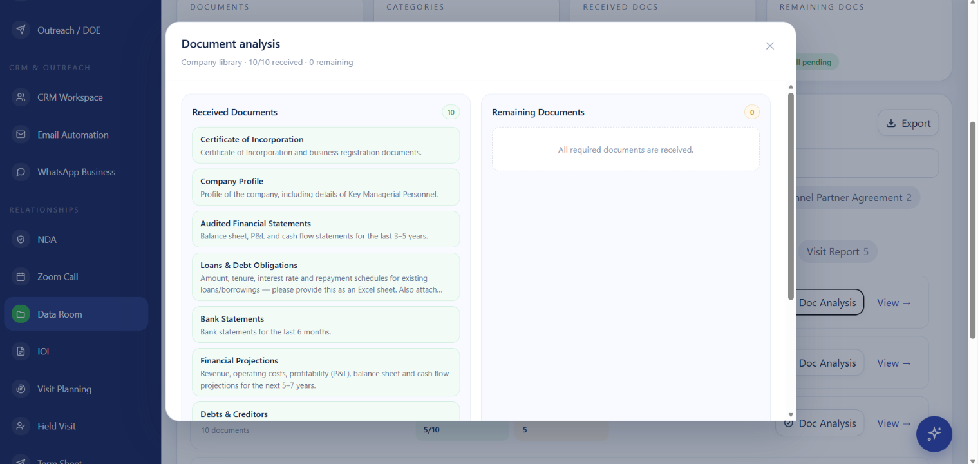Select the Loans & Debt Obligations card
This screenshot has height=464, width=980.
click(326, 276)
